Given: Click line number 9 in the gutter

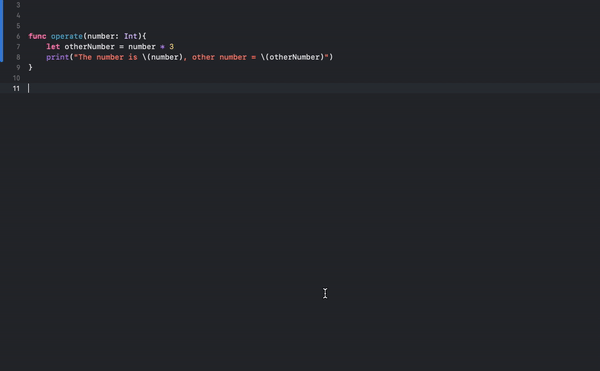Looking at the screenshot, I should [18, 67].
